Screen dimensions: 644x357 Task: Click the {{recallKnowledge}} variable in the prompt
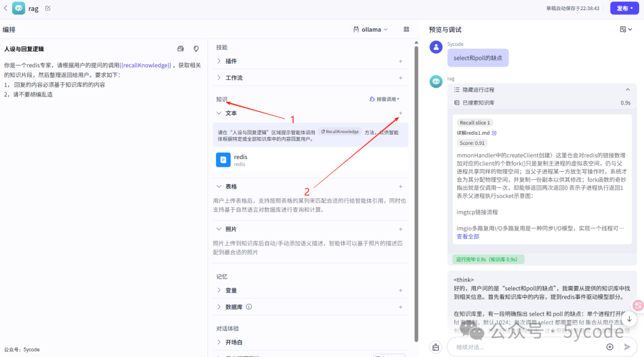tap(145, 65)
